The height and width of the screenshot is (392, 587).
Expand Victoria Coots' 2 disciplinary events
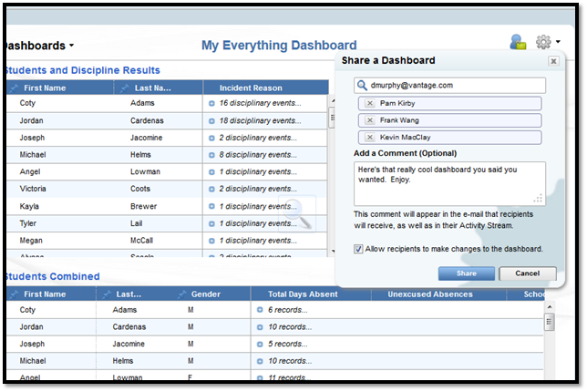point(211,189)
